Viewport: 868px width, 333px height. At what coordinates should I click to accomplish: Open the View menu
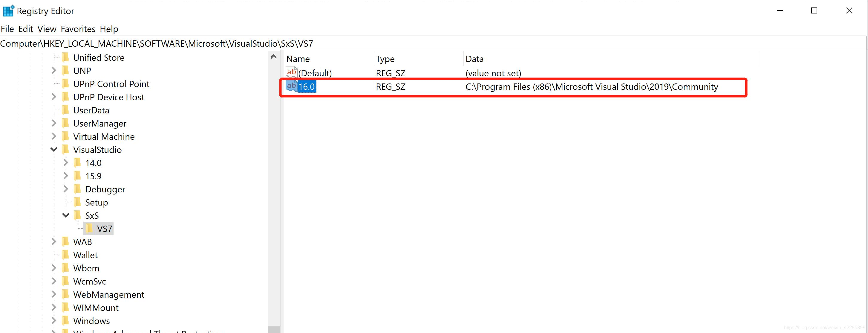[47, 29]
